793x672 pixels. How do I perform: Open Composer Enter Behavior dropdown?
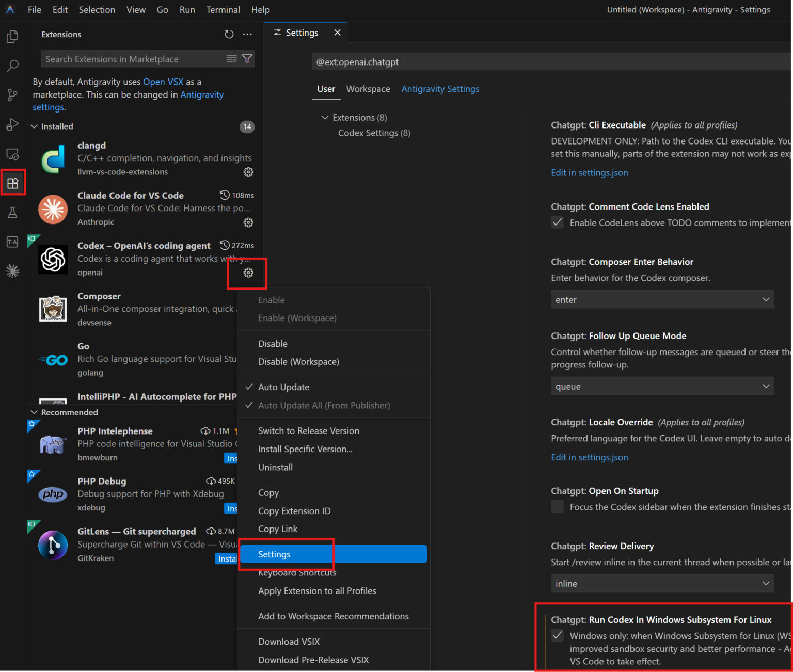click(662, 299)
